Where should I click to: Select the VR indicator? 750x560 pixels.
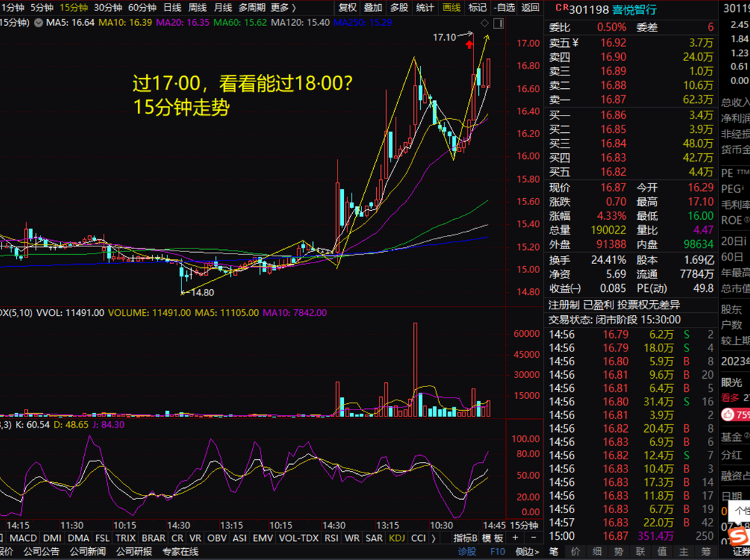195,538
